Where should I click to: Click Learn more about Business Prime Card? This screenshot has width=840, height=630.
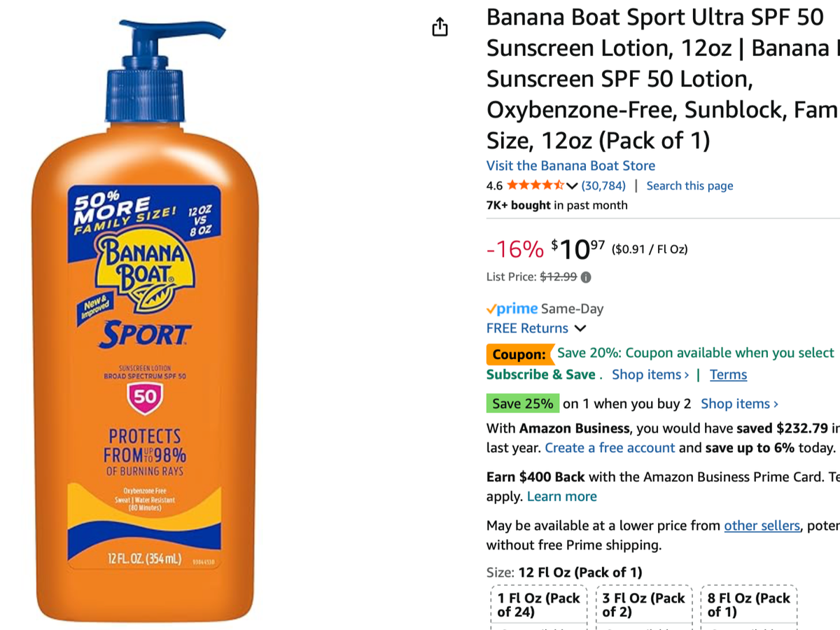point(561,496)
